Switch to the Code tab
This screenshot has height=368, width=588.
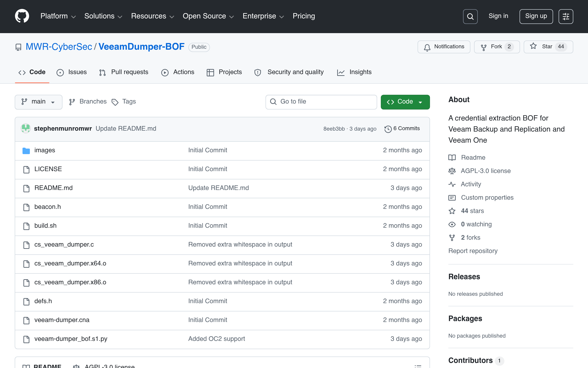(32, 72)
